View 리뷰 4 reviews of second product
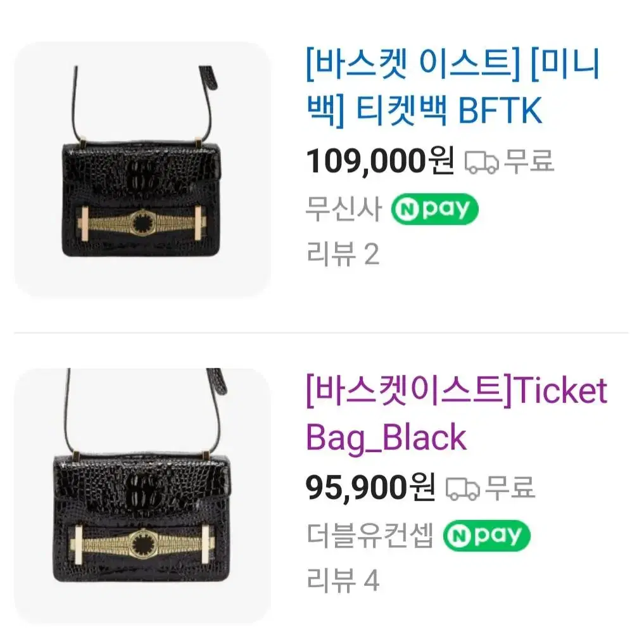This screenshot has height=644, width=644. [x=343, y=580]
